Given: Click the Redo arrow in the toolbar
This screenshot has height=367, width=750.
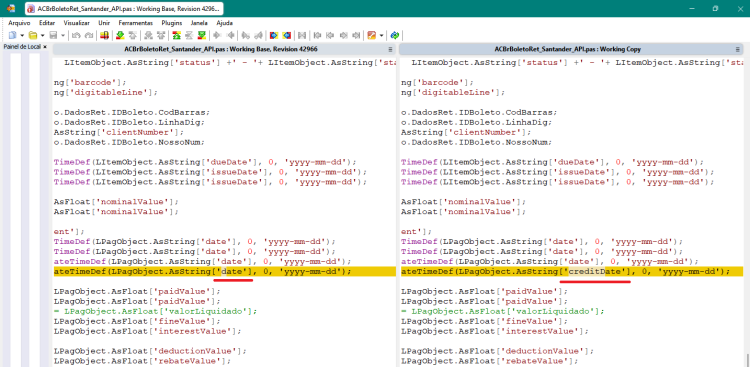Looking at the screenshot, I should 89,35.
